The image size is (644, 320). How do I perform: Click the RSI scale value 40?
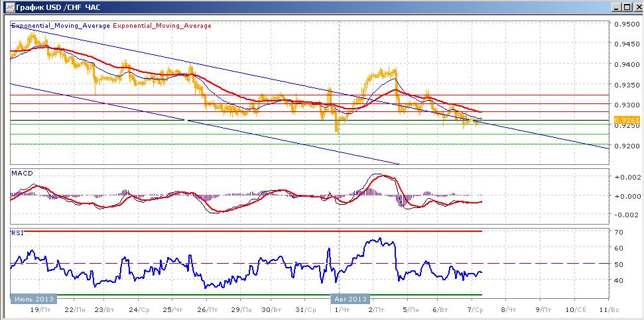click(x=619, y=280)
